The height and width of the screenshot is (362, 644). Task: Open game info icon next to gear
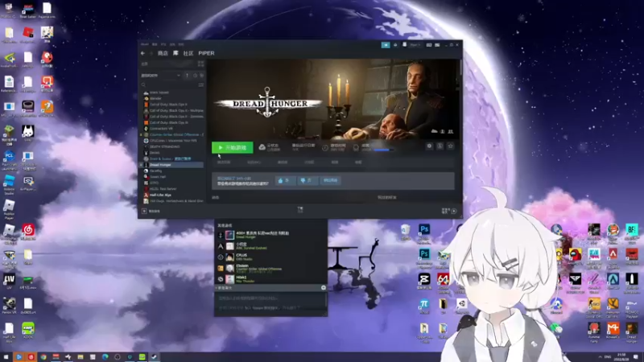440,146
